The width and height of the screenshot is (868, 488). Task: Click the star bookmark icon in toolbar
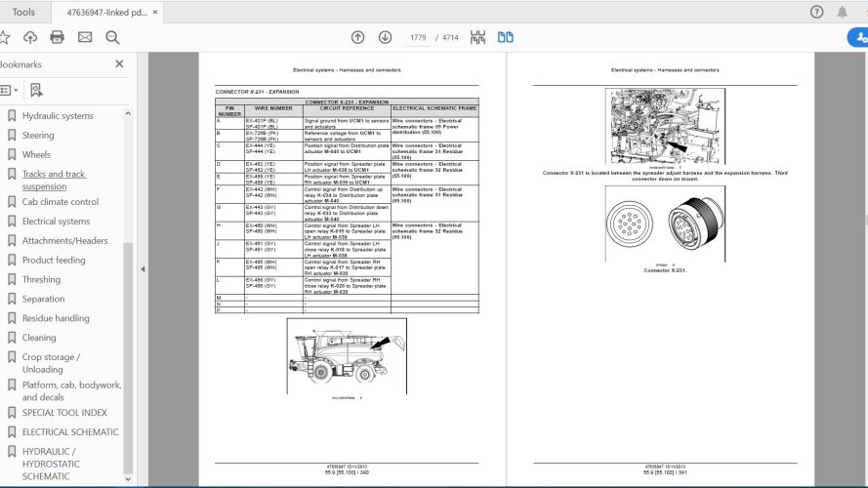[x=5, y=37]
